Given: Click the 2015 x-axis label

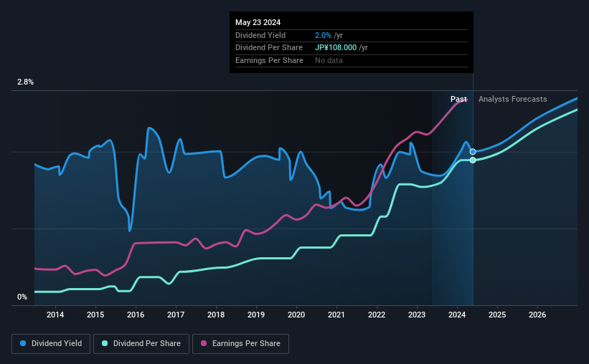Looking at the screenshot, I should click(x=95, y=315).
